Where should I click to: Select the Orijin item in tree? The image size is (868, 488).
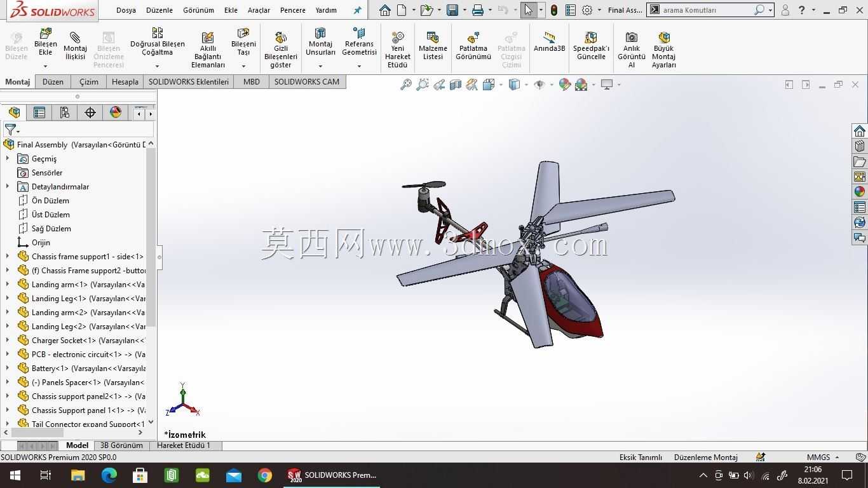(41, 242)
